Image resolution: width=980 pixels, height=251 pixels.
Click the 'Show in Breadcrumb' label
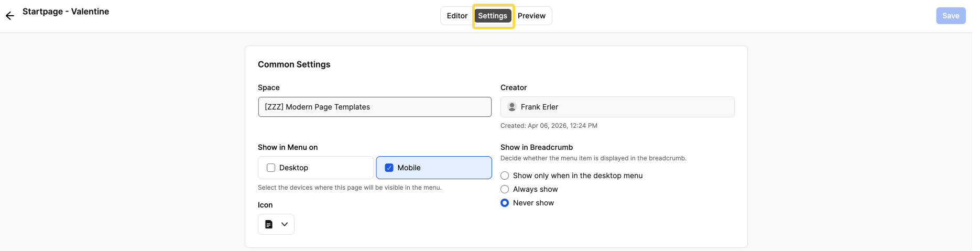tap(537, 147)
